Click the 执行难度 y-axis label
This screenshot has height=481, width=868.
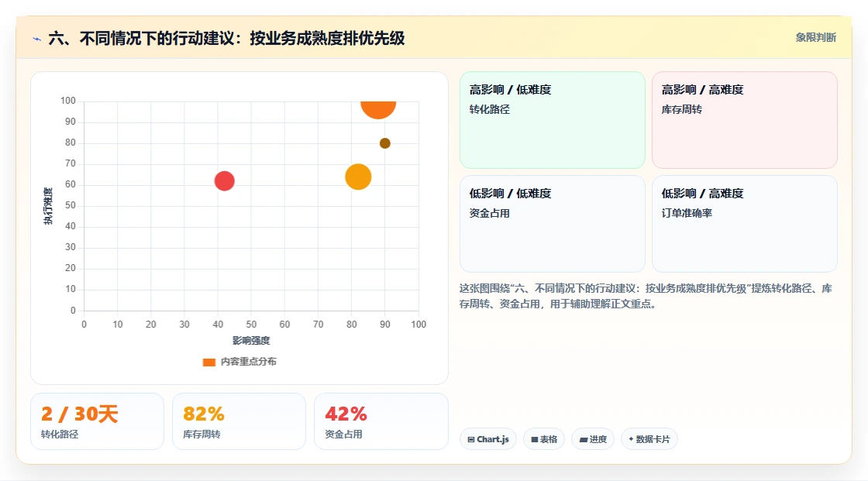pos(48,206)
